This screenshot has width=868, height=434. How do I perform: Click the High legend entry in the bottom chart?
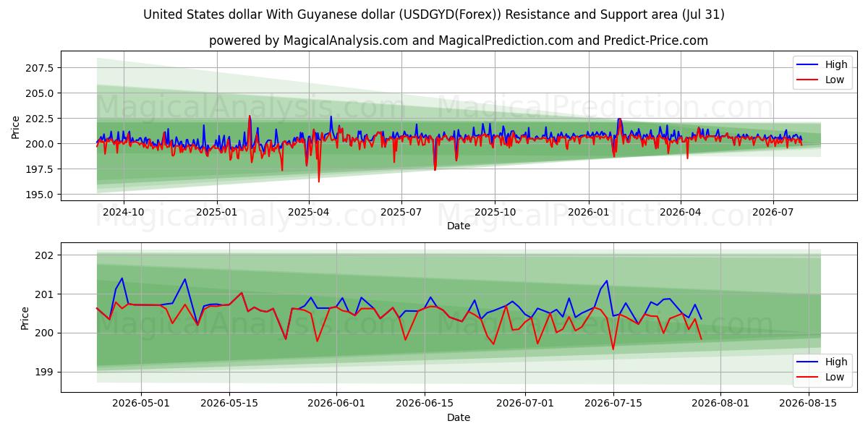coord(821,362)
